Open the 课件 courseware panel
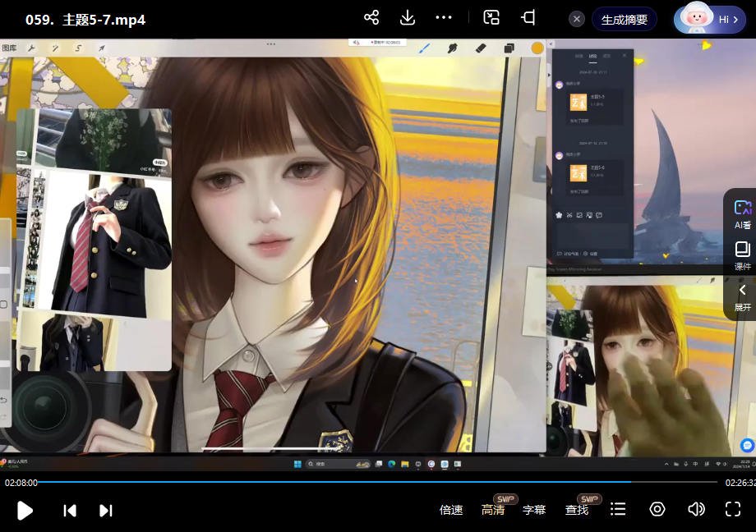 (742, 256)
